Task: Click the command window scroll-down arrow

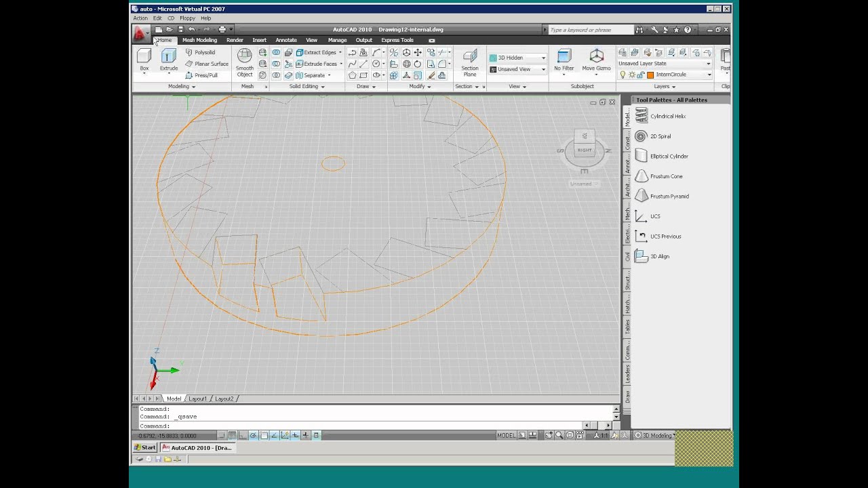Action: pyautogui.click(x=616, y=418)
